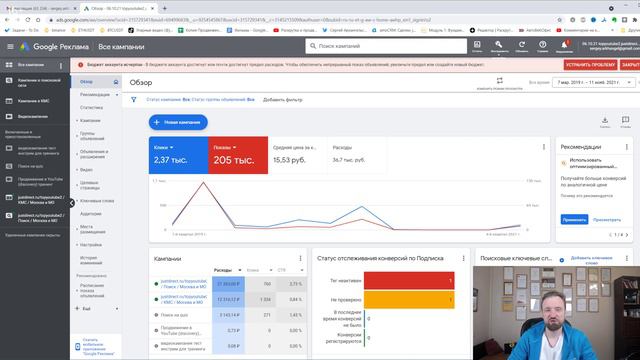Open Поисковые ключевые слова card three-dot menu
Image resolution: width=640 pixels, height=360 pixels.
[x=627, y=258]
